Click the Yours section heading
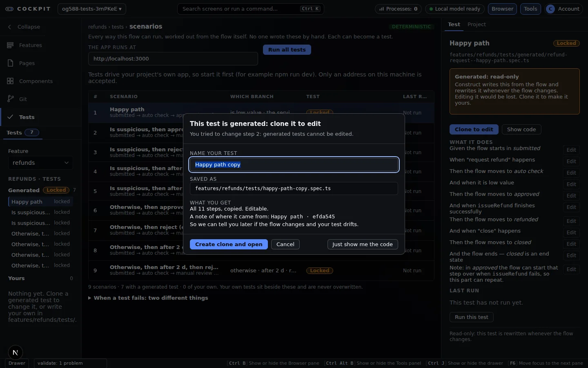The width and height of the screenshot is (588, 368). click(x=16, y=278)
